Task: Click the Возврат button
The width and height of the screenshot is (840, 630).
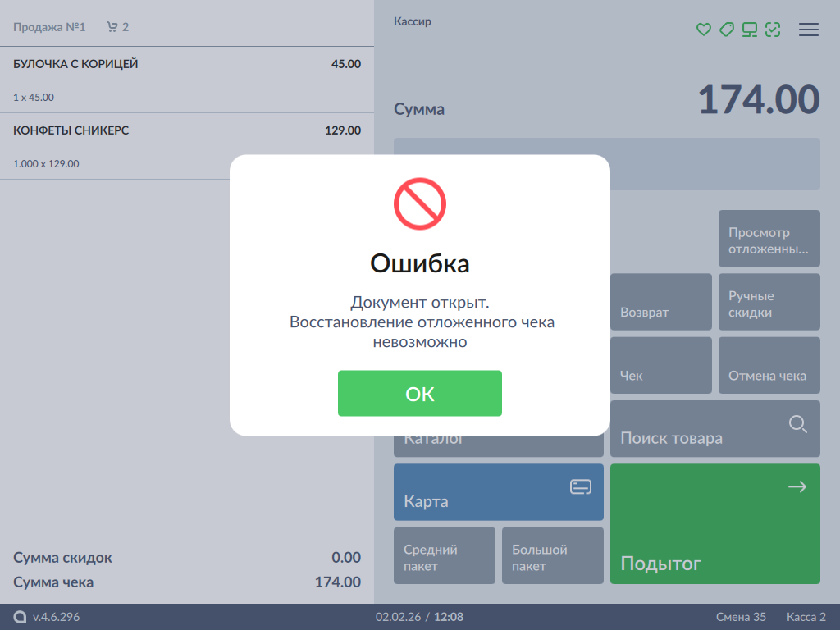Action: click(661, 302)
